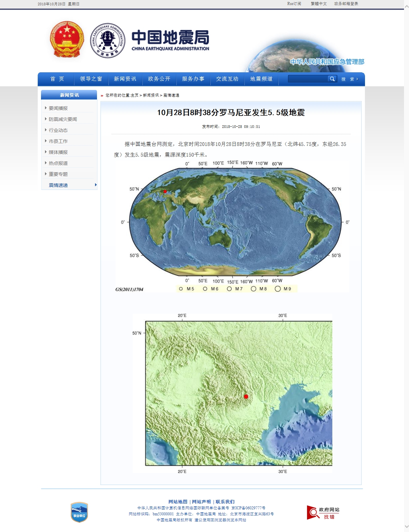The height and width of the screenshot is (532, 409).
Task: Select 媒体播报 in sidebar
Action: 58,152
